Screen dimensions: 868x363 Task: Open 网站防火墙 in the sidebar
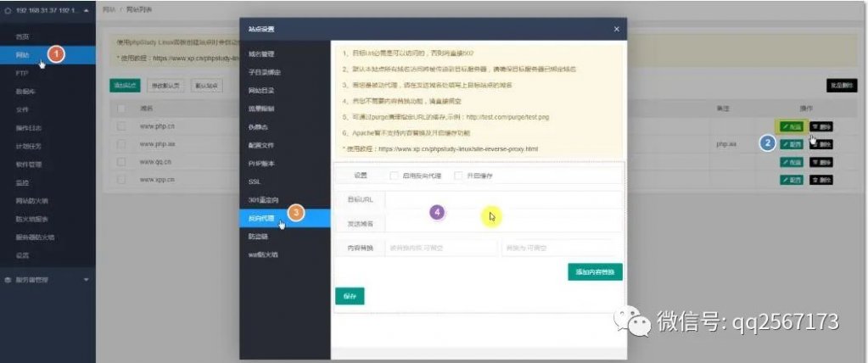point(31,201)
